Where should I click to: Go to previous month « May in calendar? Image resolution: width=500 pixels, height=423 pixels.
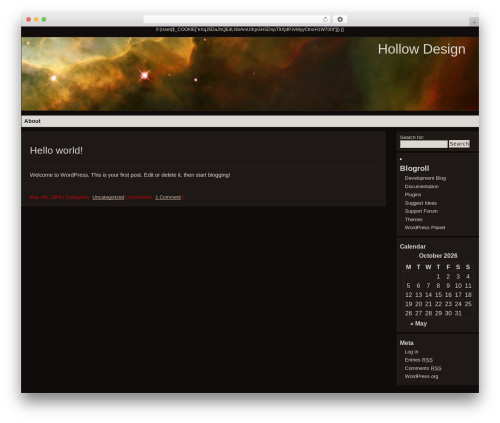(x=418, y=323)
